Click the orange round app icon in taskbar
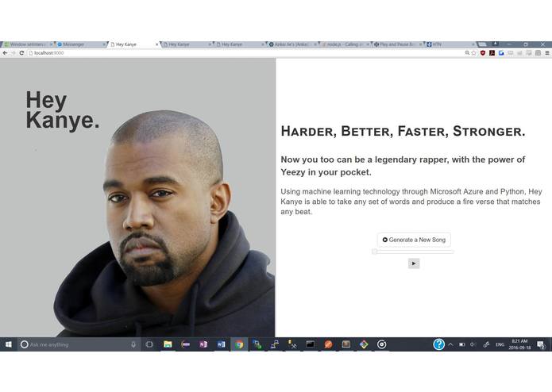The width and height of the screenshot is (552, 392). tap(328, 344)
